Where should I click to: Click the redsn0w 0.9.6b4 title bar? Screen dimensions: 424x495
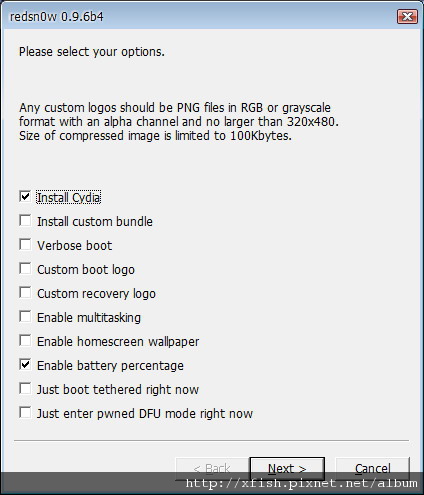pos(200,16)
